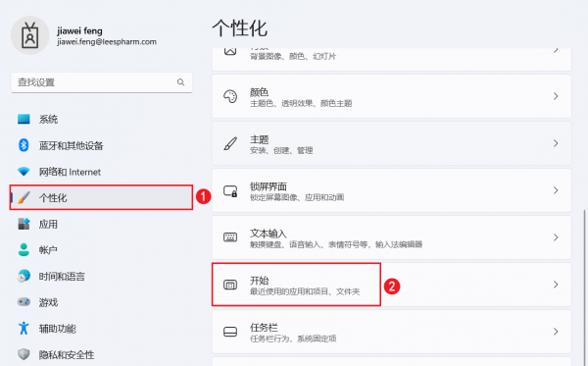Click the palette icon for 颜色
Screen dimensions: 588x366
point(230,96)
